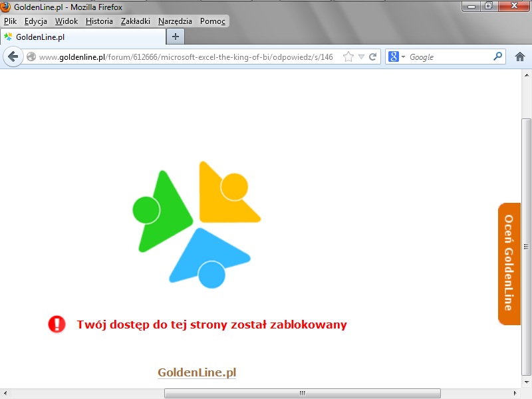Image resolution: width=532 pixels, height=399 pixels.
Task: Open the Historia menu
Action: 99,21
